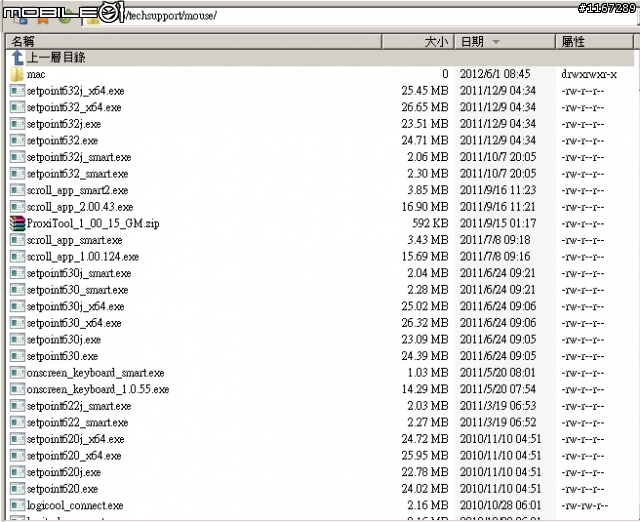Click the setpoint632.exe file icon
Viewport: 640px width, 522px height.
pyautogui.click(x=17, y=140)
